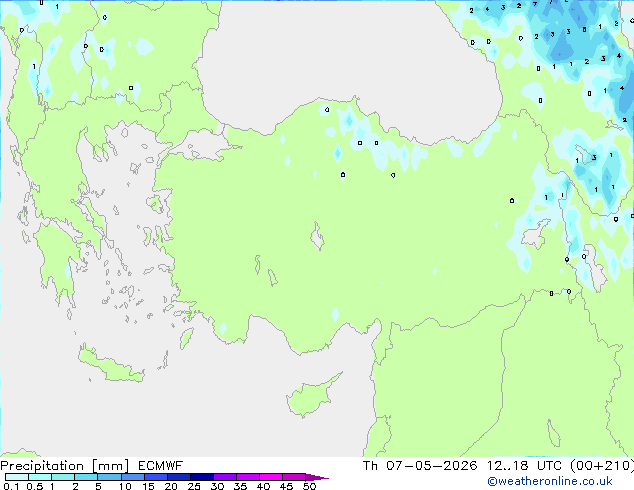This screenshot has height=490, width=634.
Task: Click the 'ECMWF' model label
Action: [x=160, y=466]
